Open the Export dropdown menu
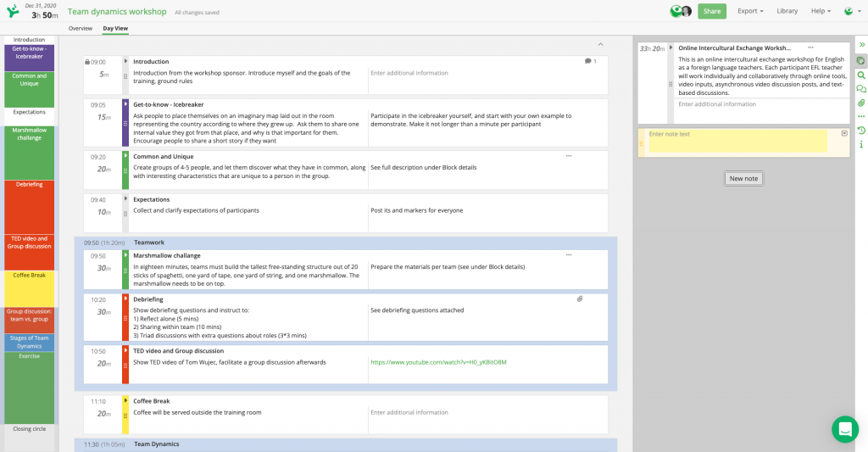The image size is (868, 452). pyautogui.click(x=750, y=11)
